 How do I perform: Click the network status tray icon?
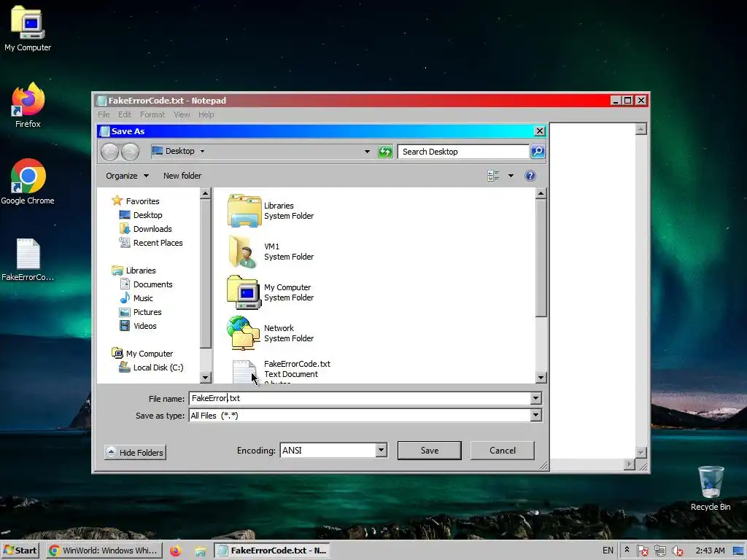[659, 551]
